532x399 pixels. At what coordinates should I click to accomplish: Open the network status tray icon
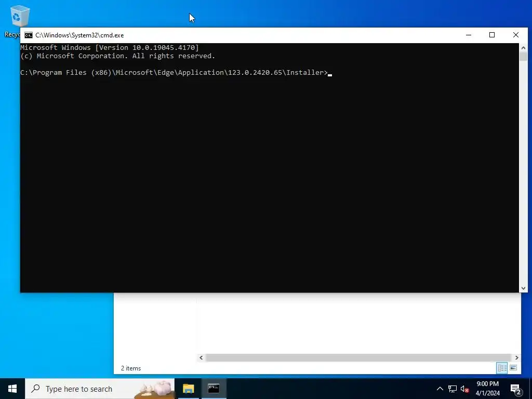(x=453, y=389)
